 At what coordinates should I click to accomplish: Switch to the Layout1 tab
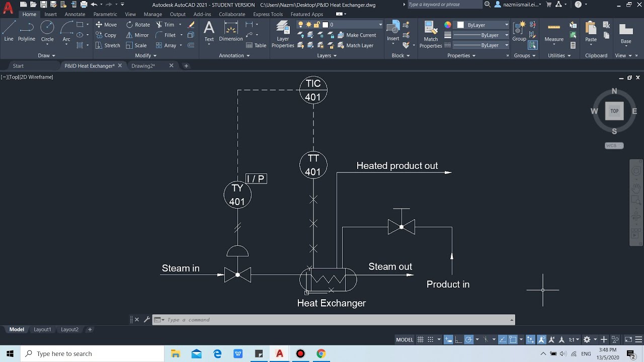pyautogui.click(x=42, y=329)
